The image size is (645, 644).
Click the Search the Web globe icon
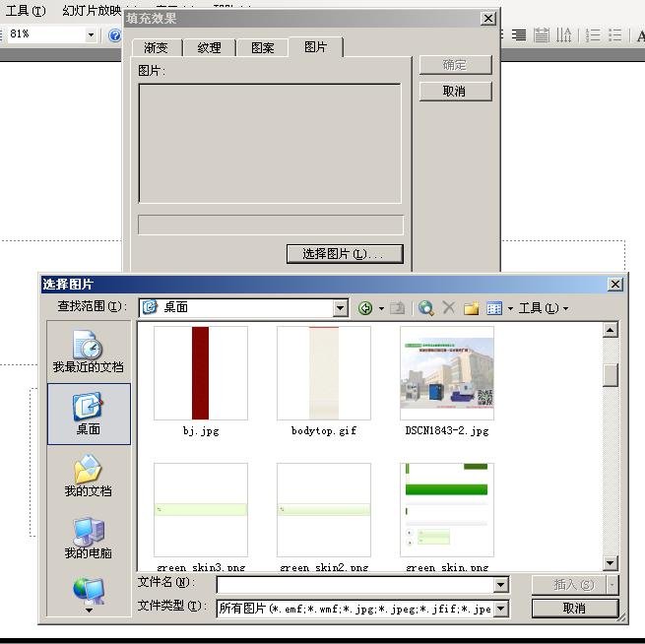[425, 308]
